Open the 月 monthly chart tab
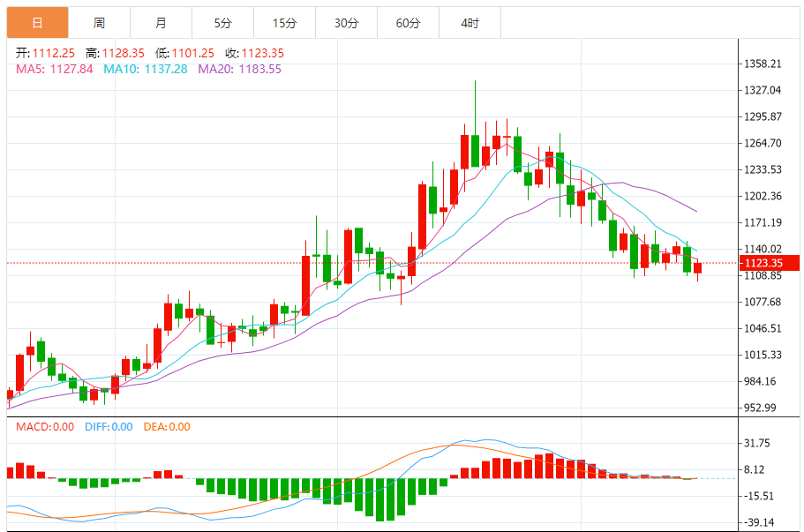 (161, 23)
